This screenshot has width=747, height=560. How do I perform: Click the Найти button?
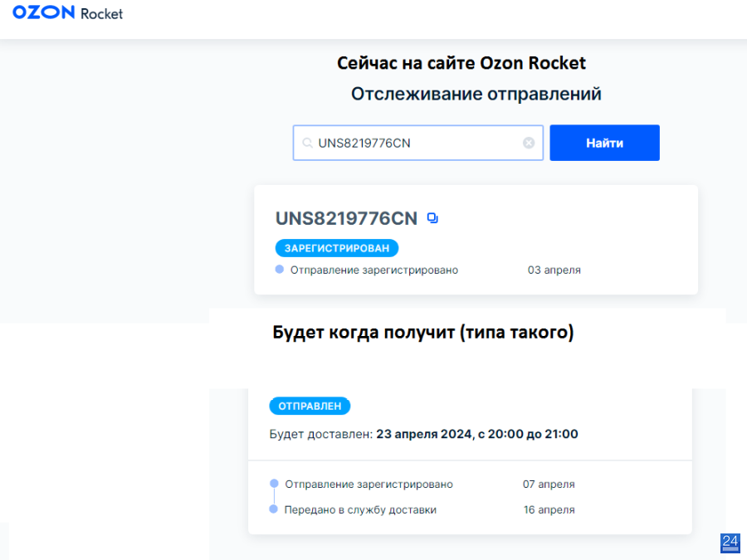604,143
